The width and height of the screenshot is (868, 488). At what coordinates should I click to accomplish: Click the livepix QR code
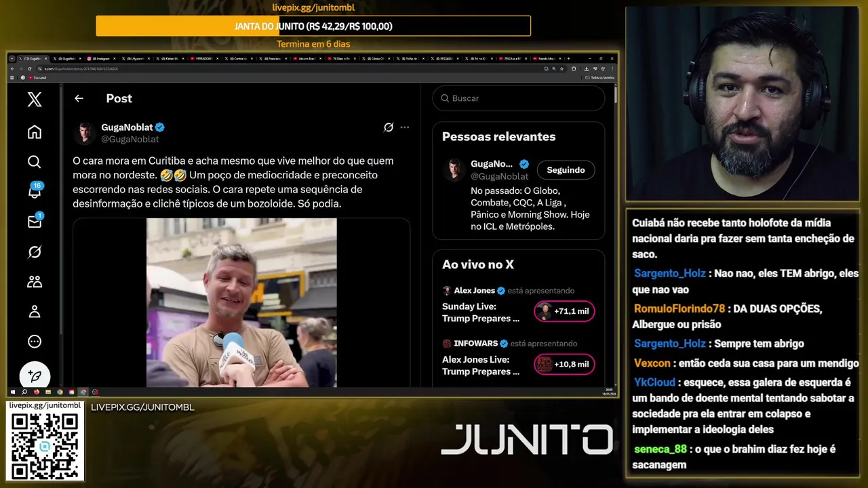(45, 445)
